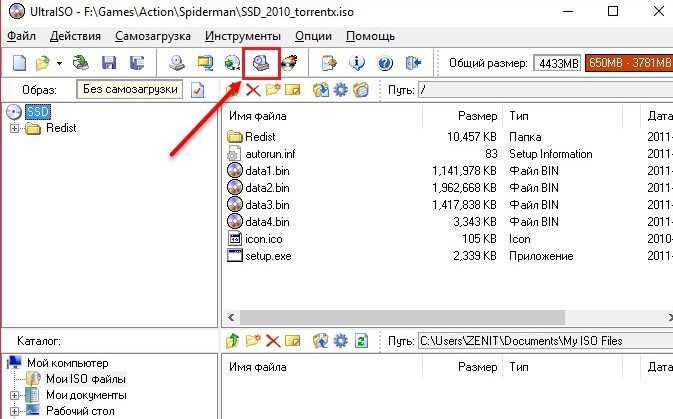673x419 pixels.
Task: Open the dropdown arrow beside Open icon
Action: [59, 64]
